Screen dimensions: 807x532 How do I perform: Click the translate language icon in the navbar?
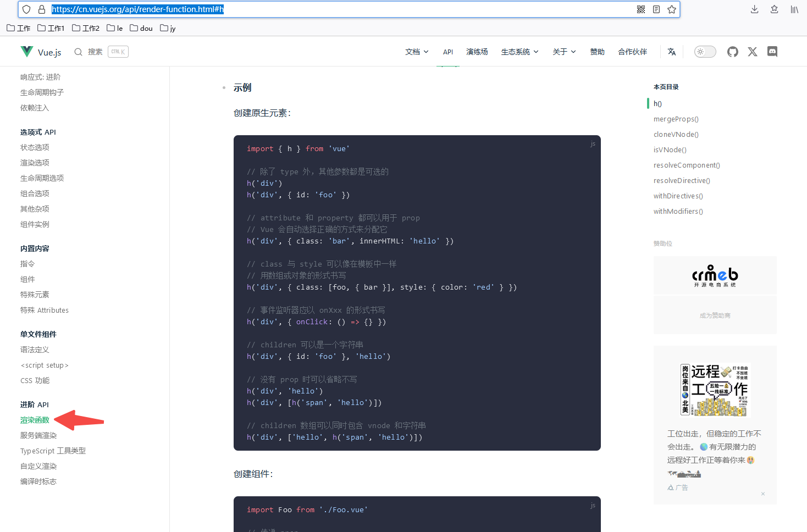671,51
